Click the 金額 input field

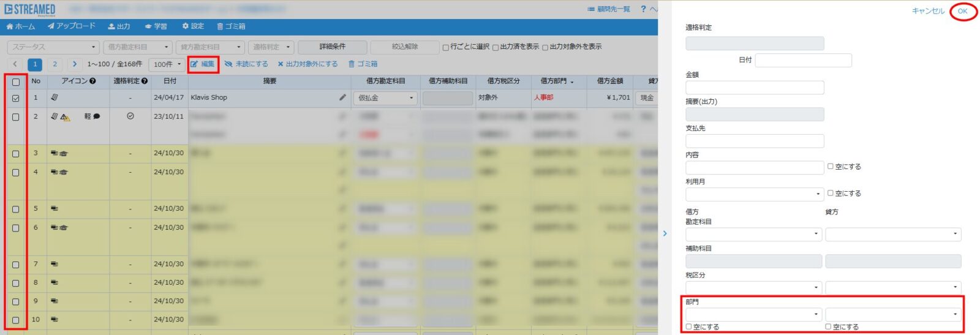click(755, 88)
